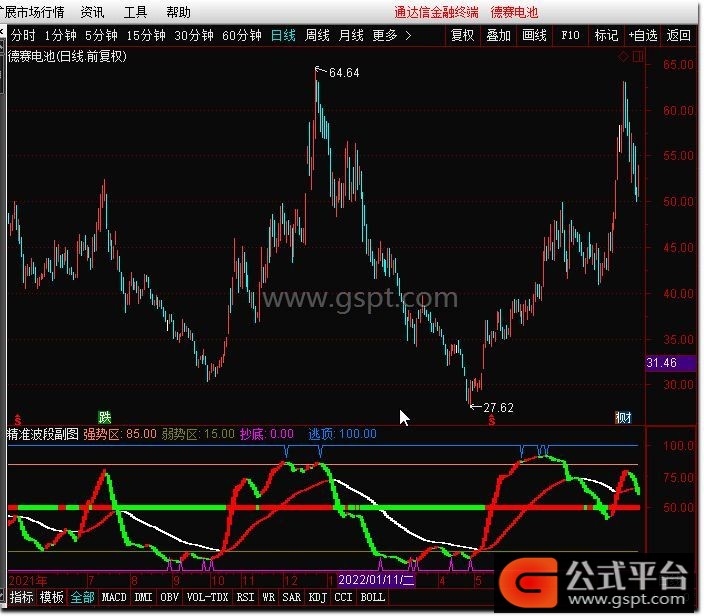Select the 日线 daily period tab
This screenshot has height=616, width=704.
tap(283, 35)
